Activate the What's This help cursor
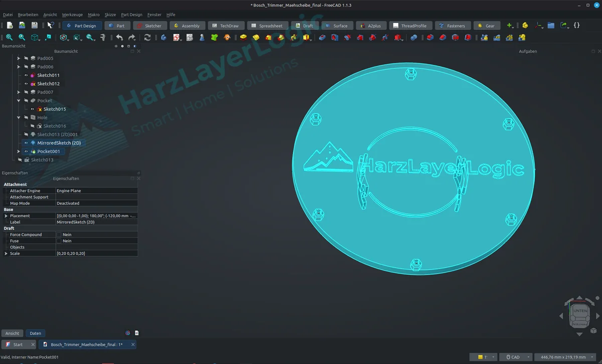The height and width of the screenshot is (364, 602). point(50,26)
